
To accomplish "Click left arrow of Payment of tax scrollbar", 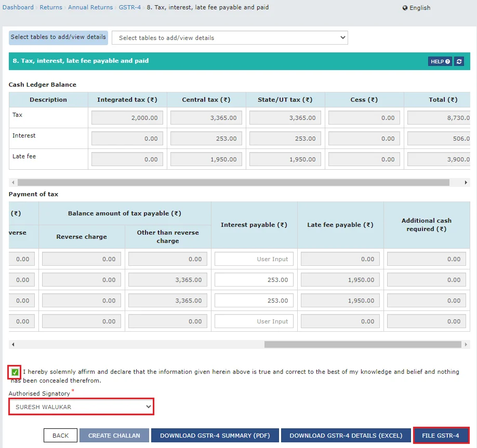I will 13,345.
